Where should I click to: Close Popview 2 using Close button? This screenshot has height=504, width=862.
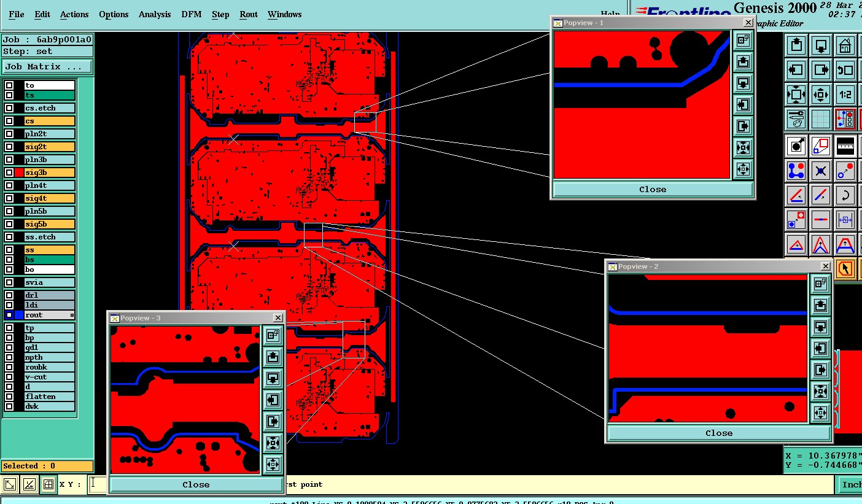coord(719,433)
